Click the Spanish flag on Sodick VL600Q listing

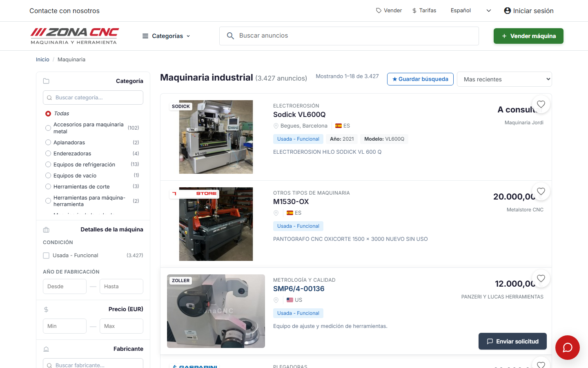pyautogui.click(x=339, y=126)
